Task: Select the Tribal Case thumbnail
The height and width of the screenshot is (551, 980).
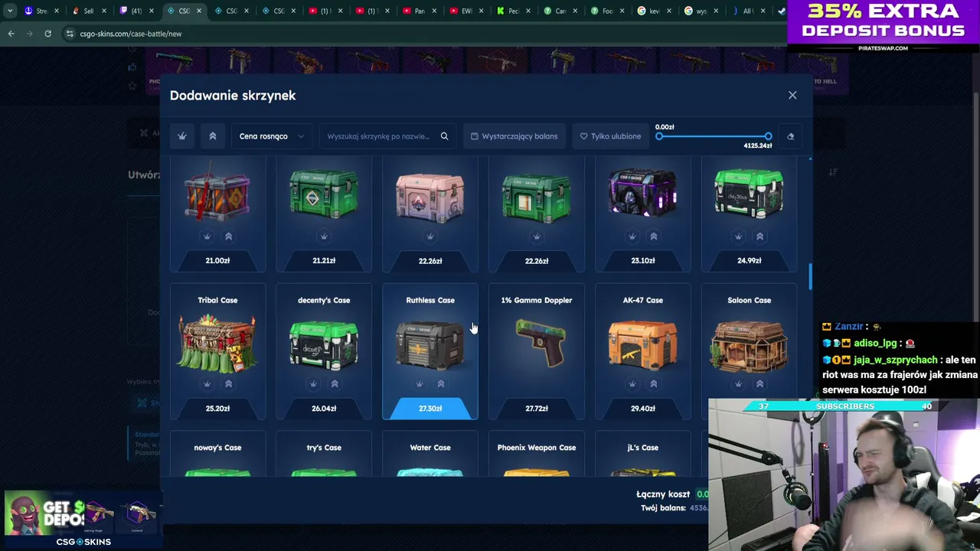Action: [217, 343]
